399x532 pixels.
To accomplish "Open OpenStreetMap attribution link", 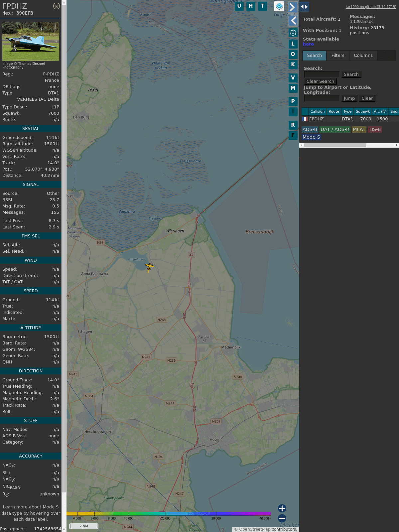I will point(255,529).
